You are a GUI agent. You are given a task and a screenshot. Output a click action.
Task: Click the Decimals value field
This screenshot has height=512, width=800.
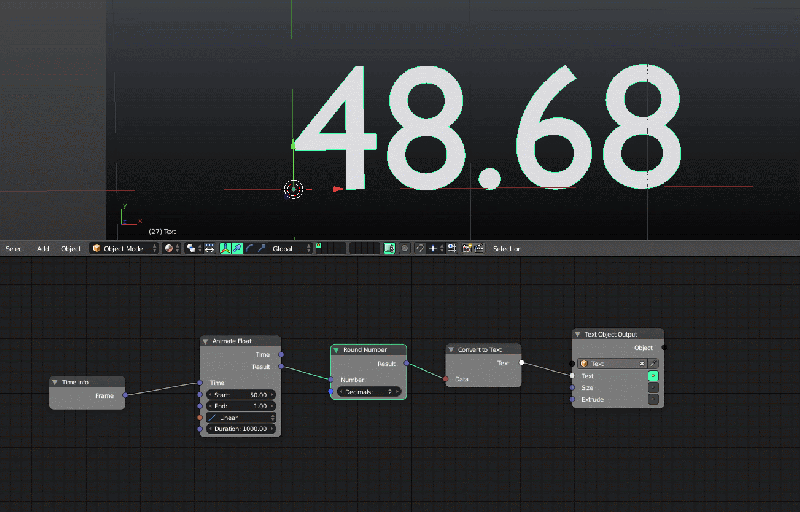point(369,392)
